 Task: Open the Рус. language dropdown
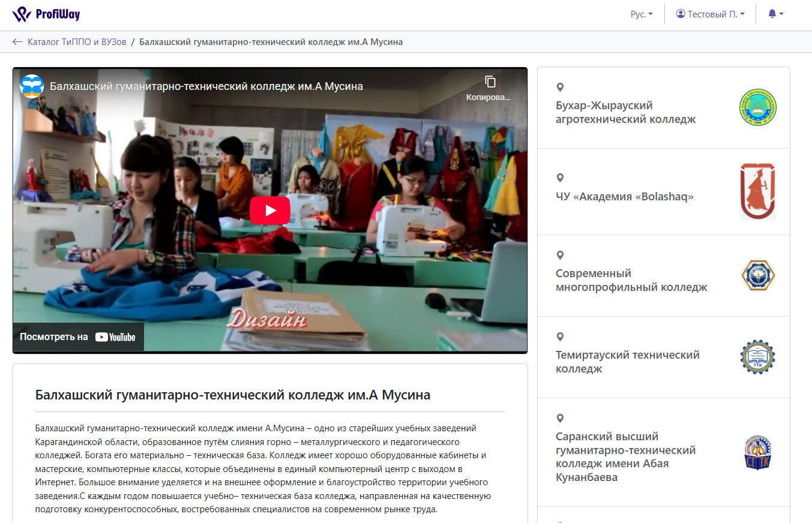coord(642,14)
